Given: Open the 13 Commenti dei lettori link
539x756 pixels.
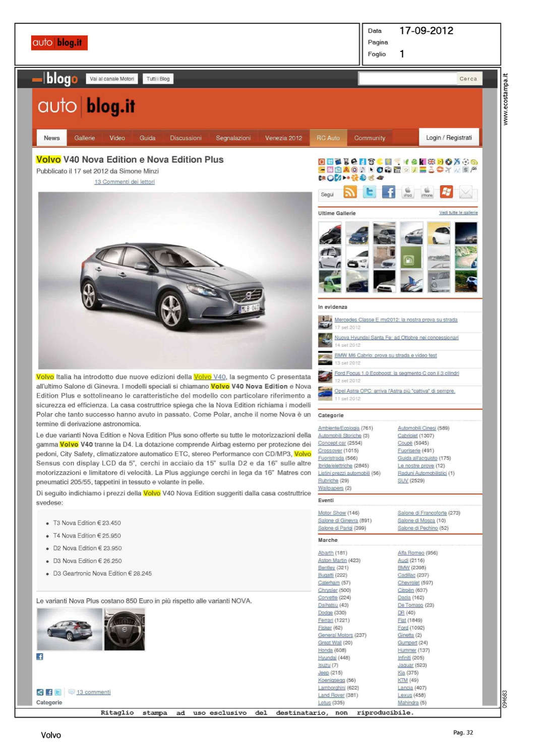Looking at the screenshot, I should pyautogui.click(x=125, y=182).
